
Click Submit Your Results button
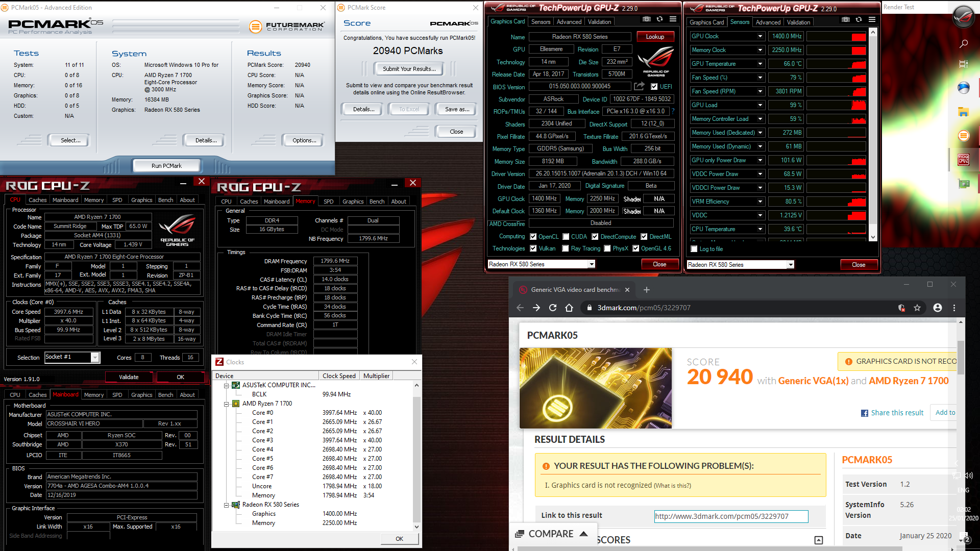coord(409,69)
